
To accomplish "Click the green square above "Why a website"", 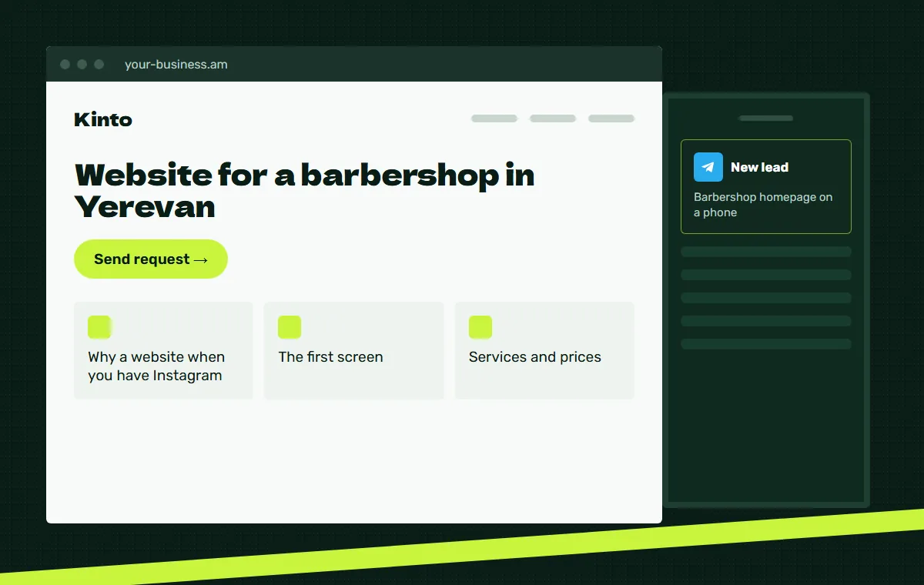I will click(x=99, y=327).
